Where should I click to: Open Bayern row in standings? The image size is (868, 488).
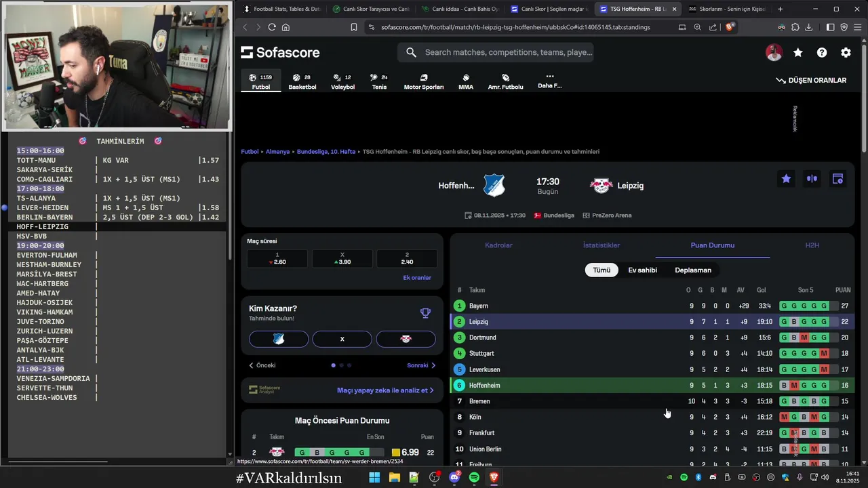point(652,306)
